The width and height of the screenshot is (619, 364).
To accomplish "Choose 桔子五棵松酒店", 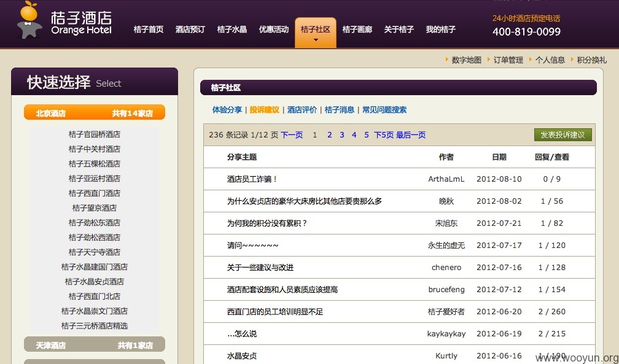I will (95, 163).
